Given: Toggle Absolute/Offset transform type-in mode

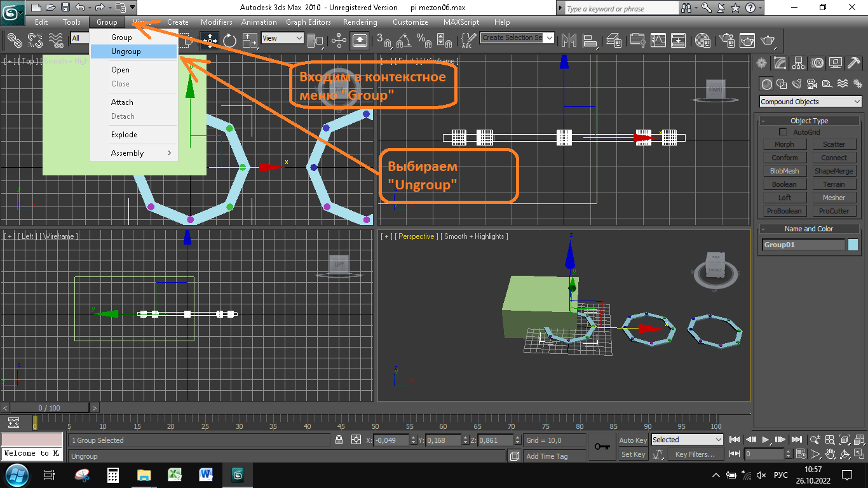Looking at the screenshot, I should [356, 440].
